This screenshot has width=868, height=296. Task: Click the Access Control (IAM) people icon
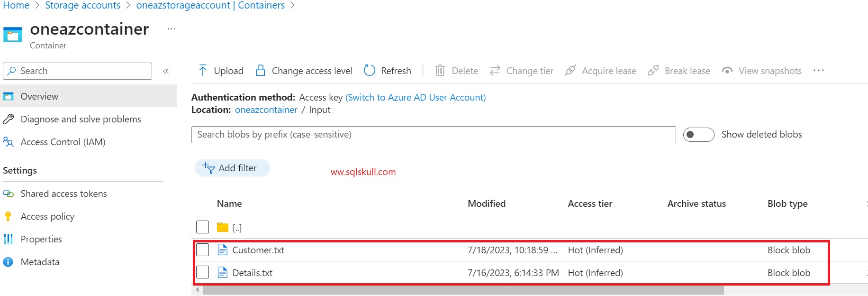[x=8, y=142]
